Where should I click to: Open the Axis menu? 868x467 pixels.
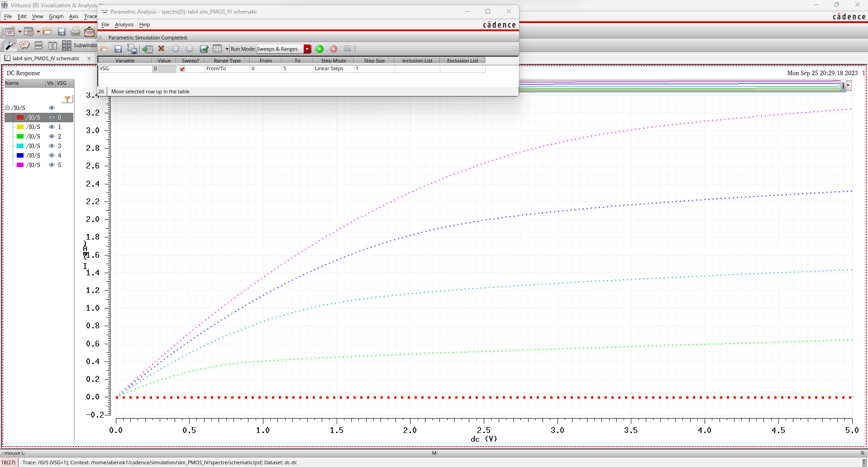74,16
